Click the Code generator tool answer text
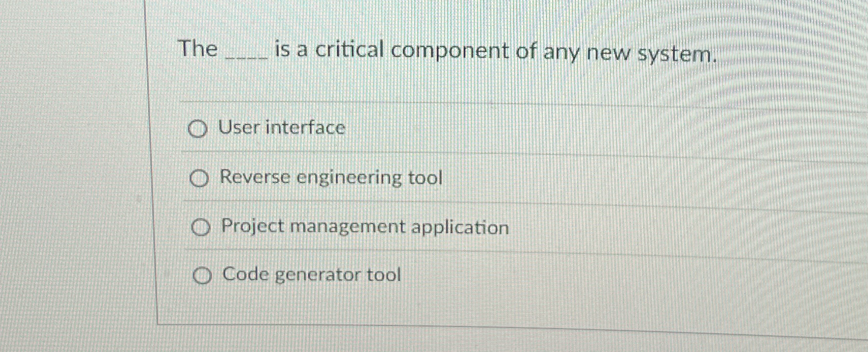868x352 pixels. 310,275
